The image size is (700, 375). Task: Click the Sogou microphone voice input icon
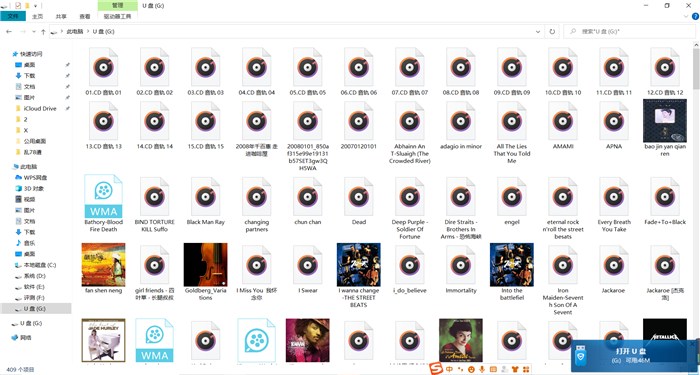tap(482, 369)
